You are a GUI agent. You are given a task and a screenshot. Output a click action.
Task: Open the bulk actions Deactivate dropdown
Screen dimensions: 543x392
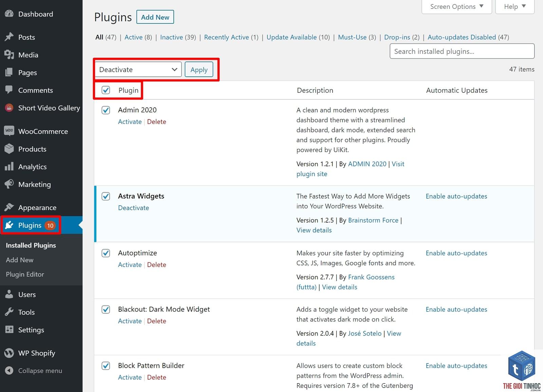pyautogui.click(x=138, y=70)
